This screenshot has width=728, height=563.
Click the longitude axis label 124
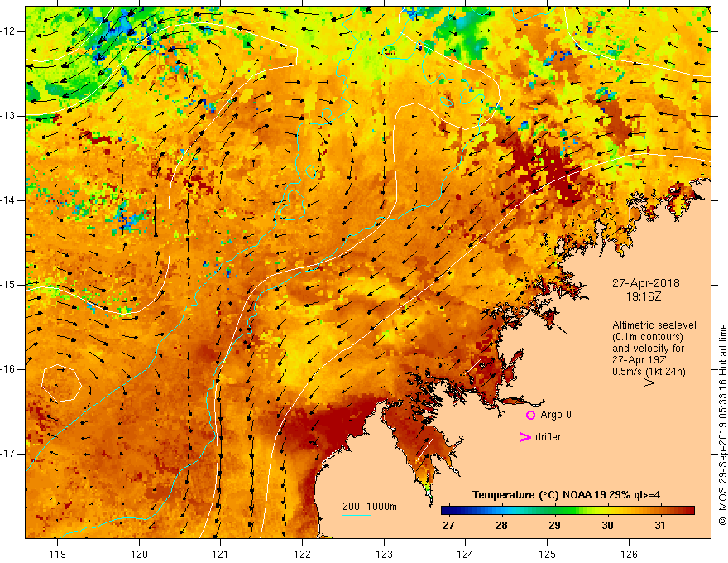pyautogui.click(x=466, y=554)
